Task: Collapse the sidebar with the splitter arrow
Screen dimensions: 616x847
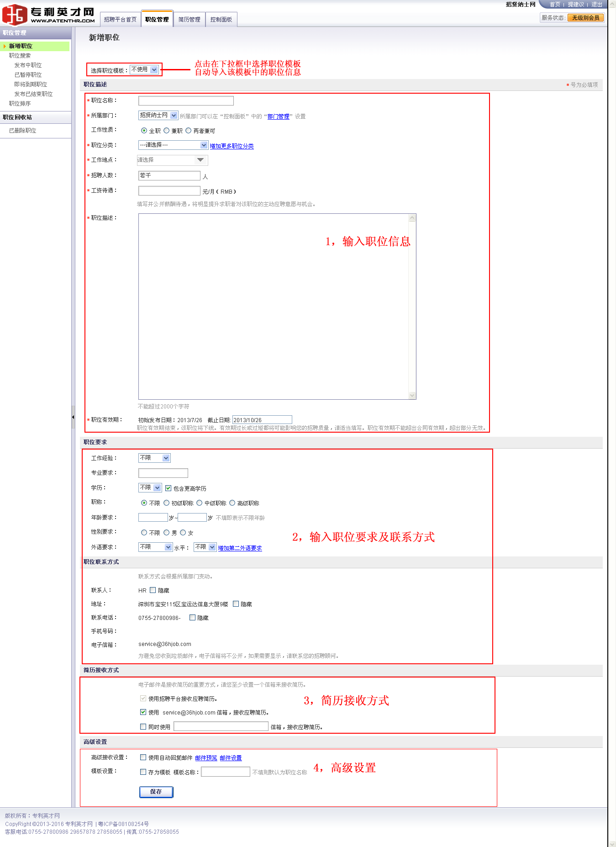Action: click(x=73, y=417)
